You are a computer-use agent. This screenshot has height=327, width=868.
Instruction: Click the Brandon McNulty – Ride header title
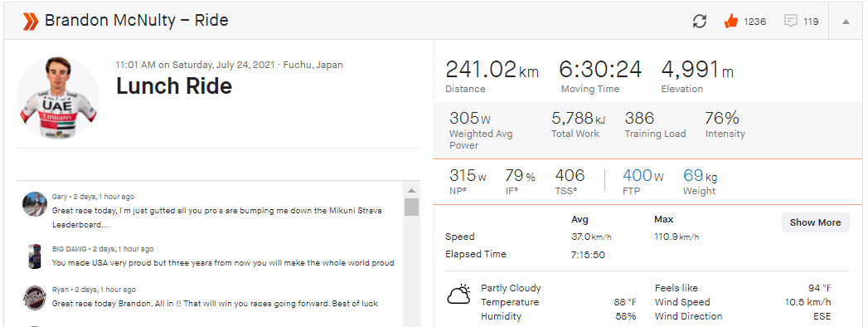(136, 21)
